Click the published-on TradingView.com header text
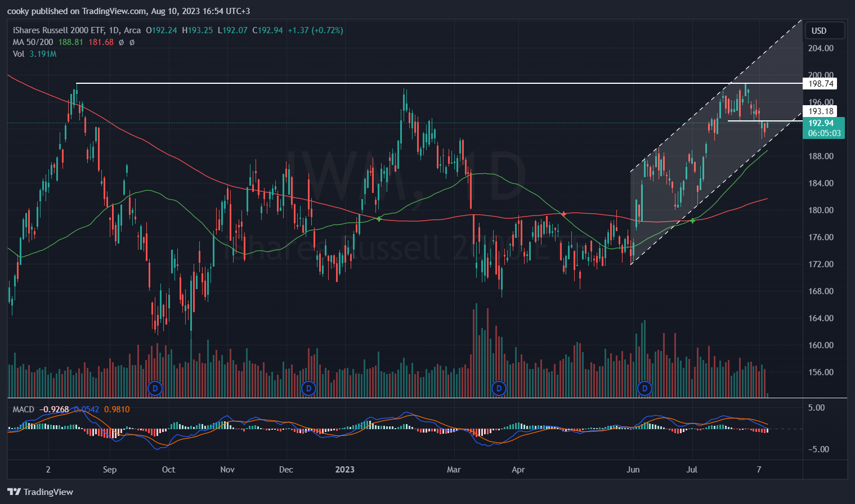This screenshot has width=855, height=504. [128, 11]
